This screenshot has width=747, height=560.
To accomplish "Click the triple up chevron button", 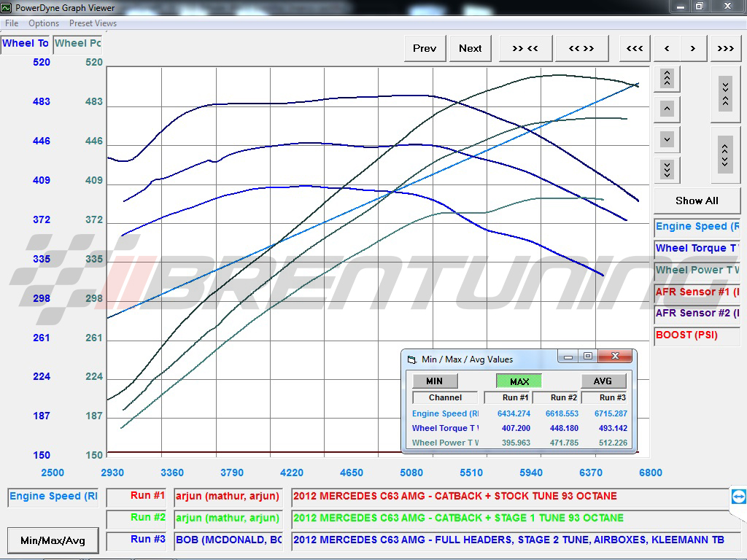I will (x=667, y=79).
